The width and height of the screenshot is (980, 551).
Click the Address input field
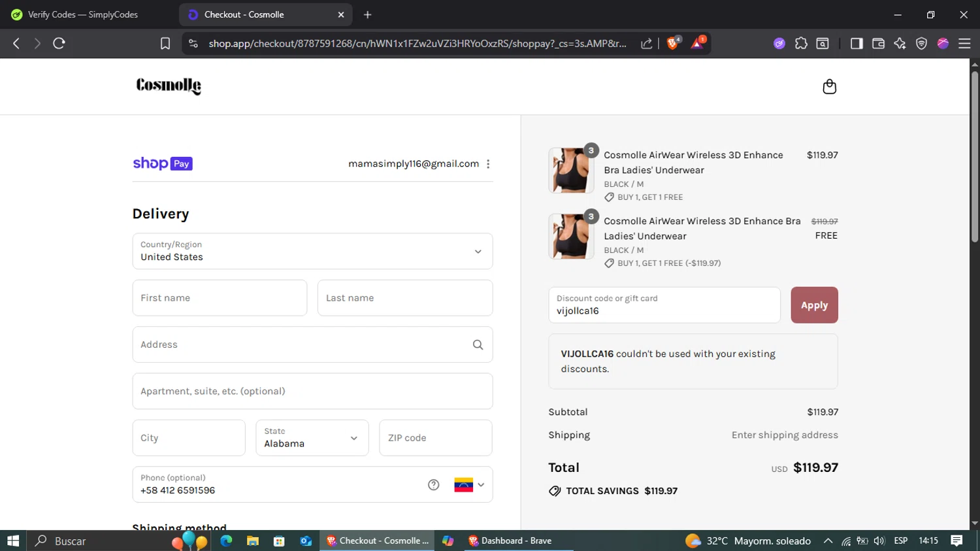tap(312, 344)
